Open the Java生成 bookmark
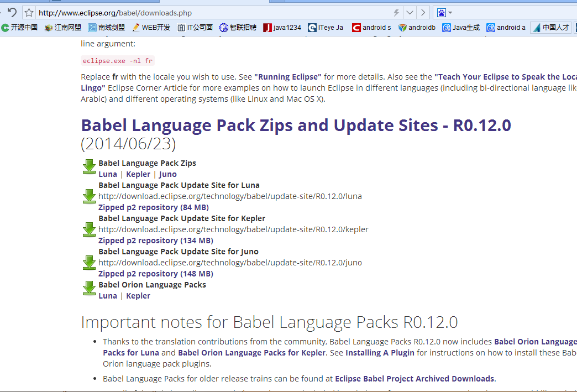The height and width of the screenshot is (392, 577). [461, 28]
